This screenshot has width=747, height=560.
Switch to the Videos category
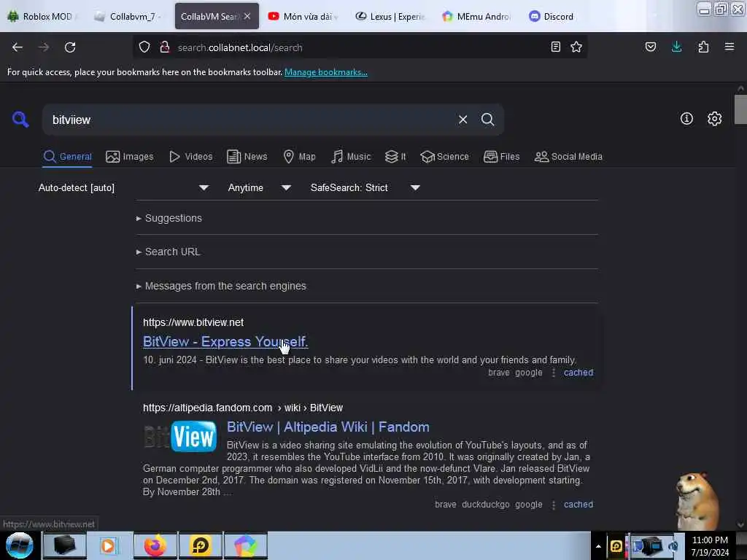190,156
